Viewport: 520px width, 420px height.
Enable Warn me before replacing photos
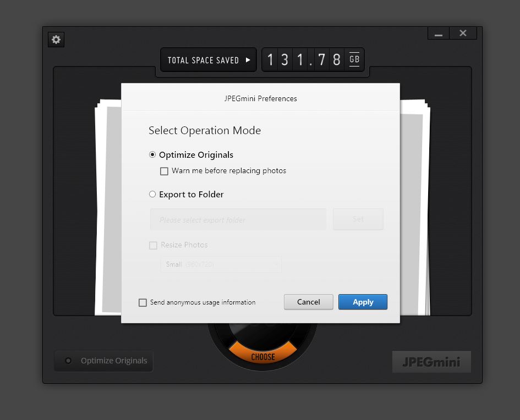(164, 171)
